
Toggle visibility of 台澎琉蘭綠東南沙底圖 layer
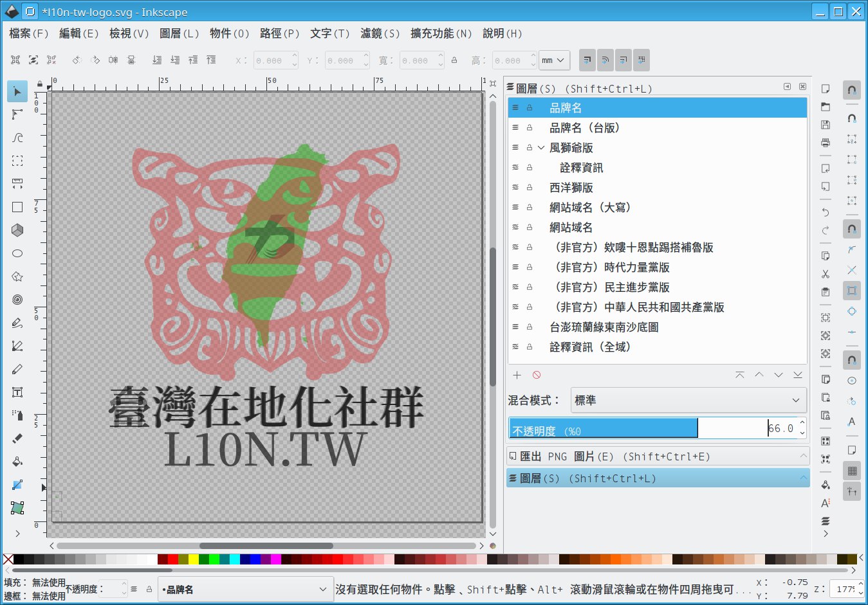coord(515,327)
